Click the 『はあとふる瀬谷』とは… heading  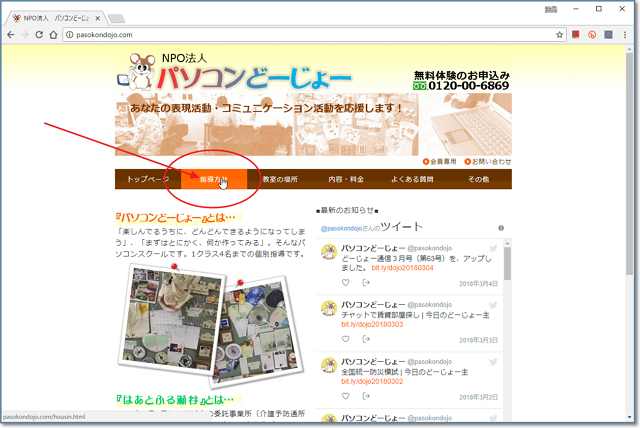175,399
